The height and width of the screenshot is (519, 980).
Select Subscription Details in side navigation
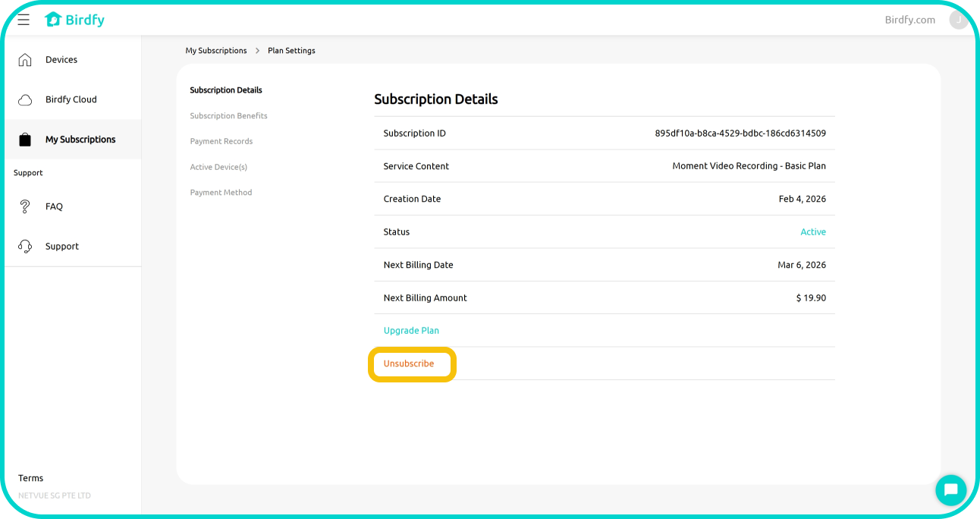pos(226,90)
